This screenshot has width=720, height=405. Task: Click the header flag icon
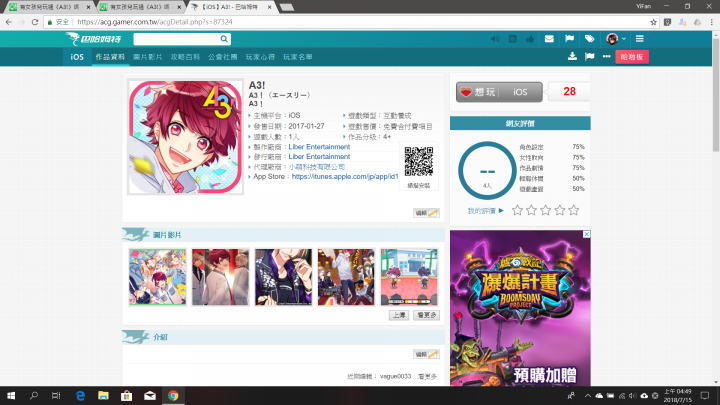(x=569, y=39)
